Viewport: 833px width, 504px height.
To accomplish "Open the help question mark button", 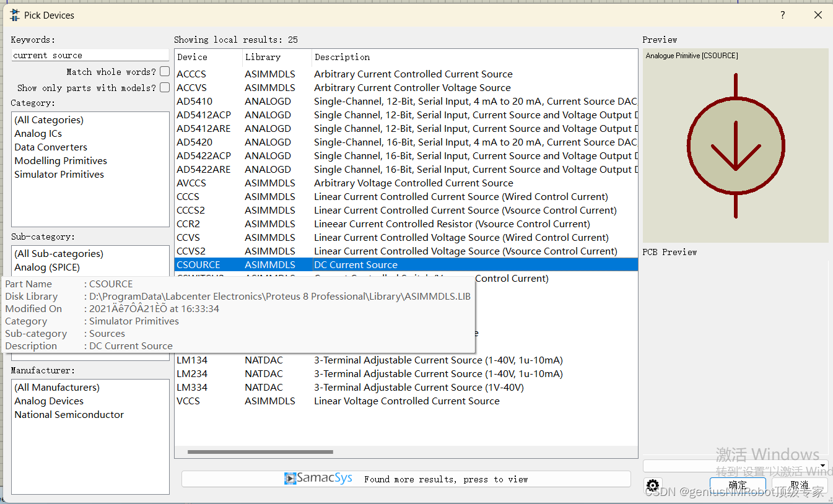I will [x=783, y=15].
